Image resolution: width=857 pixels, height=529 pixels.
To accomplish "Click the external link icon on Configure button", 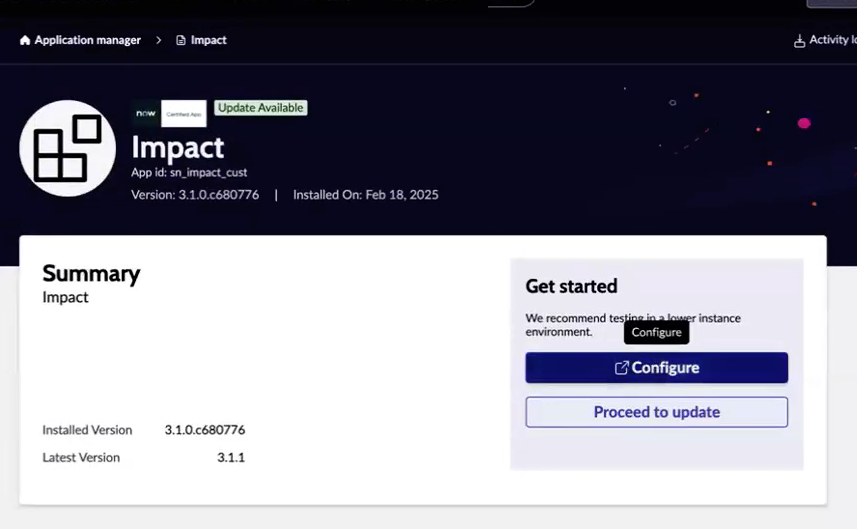I will (621, 368).
